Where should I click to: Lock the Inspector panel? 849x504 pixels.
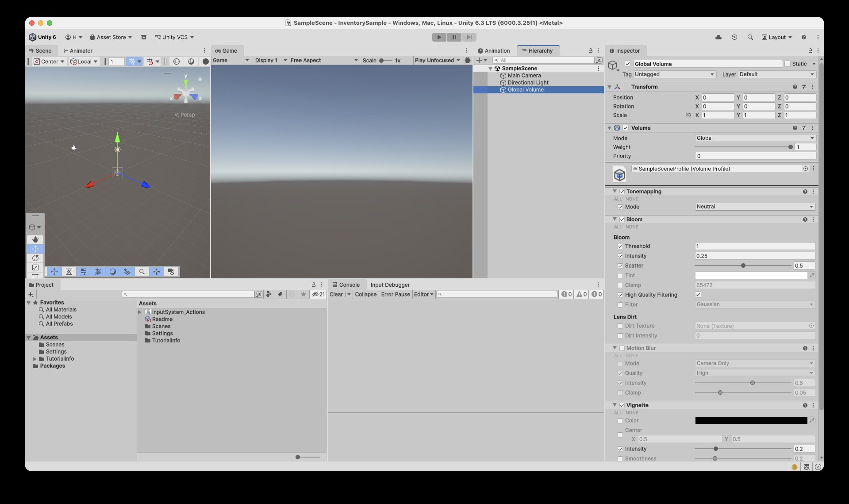810,51
